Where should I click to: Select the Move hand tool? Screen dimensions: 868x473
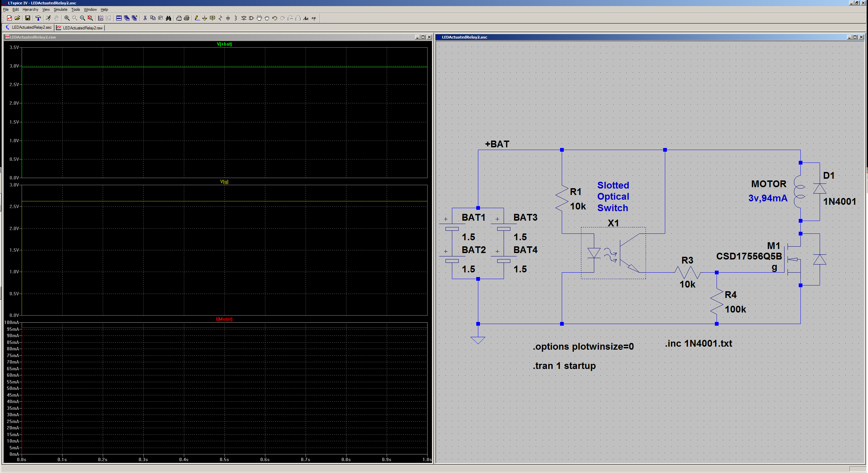pos(259,18)
